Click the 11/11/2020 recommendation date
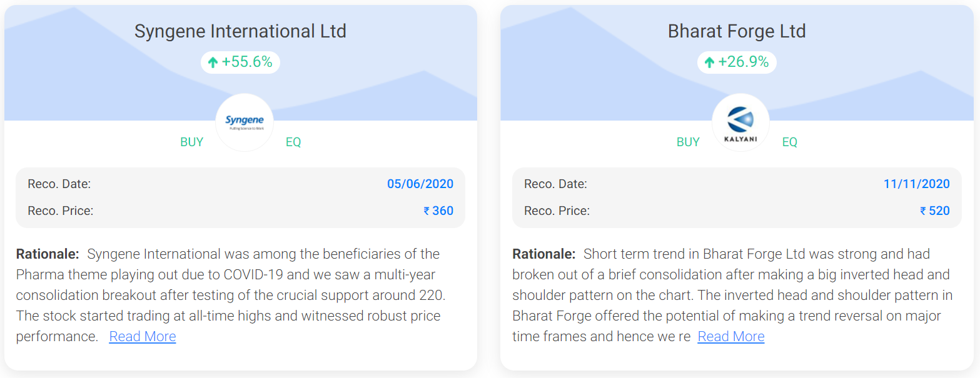The image size is (980, 378). [917, 184]
